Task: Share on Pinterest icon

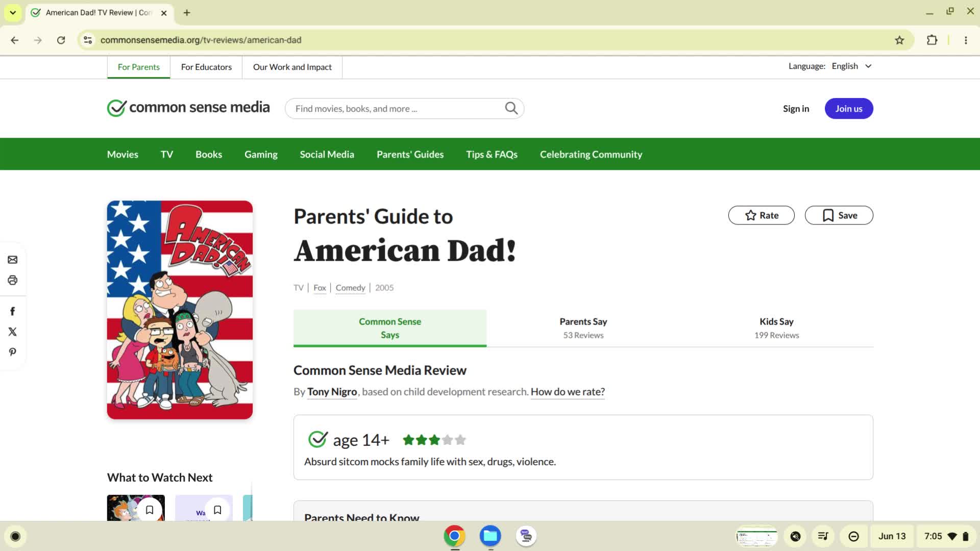Action: [x=13, y=352]
